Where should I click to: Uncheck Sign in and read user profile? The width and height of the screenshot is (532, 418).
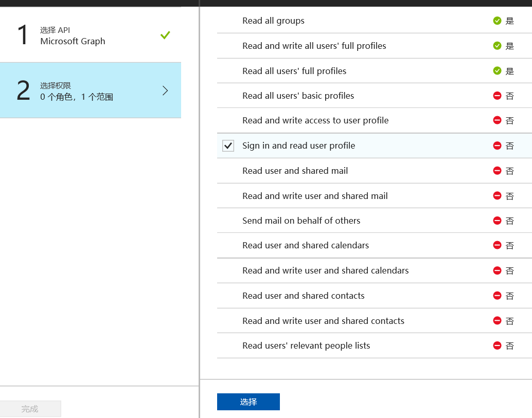[x=228, y=146]
